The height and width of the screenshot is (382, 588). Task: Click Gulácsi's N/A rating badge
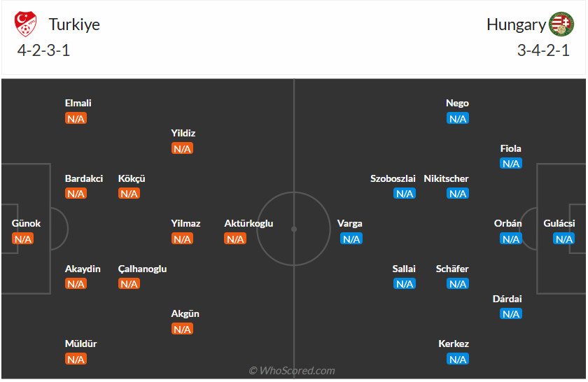(x=563, y=239)
